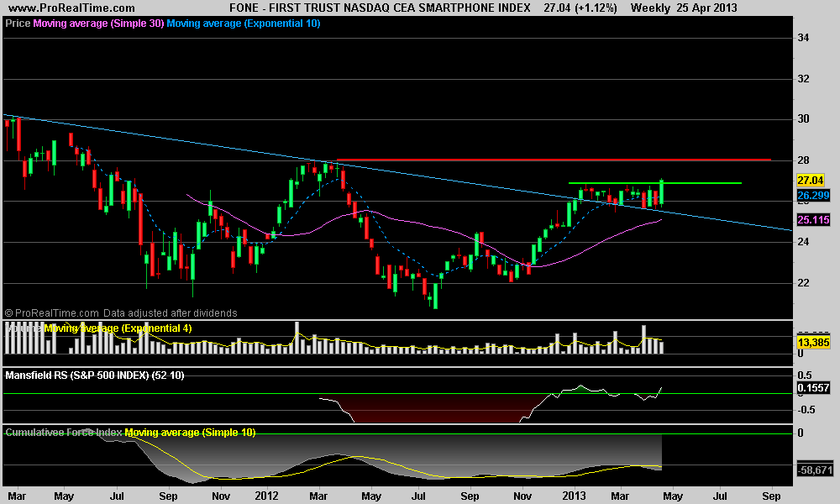840x504 pixels.
Task: Click the 22 price axis label
Action: click(803, 283)
